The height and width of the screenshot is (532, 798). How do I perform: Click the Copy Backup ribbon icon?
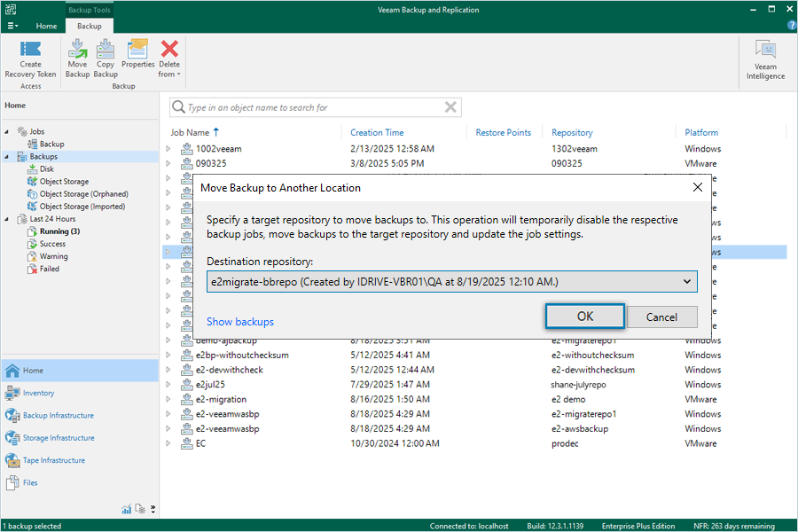(x=106, y=49)
